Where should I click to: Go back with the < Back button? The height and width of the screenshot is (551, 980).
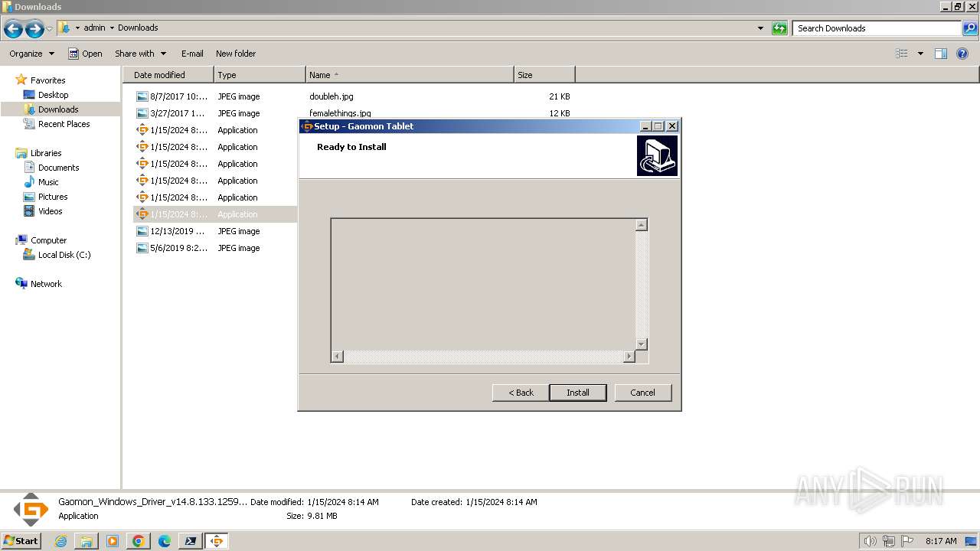pos(521,393)
